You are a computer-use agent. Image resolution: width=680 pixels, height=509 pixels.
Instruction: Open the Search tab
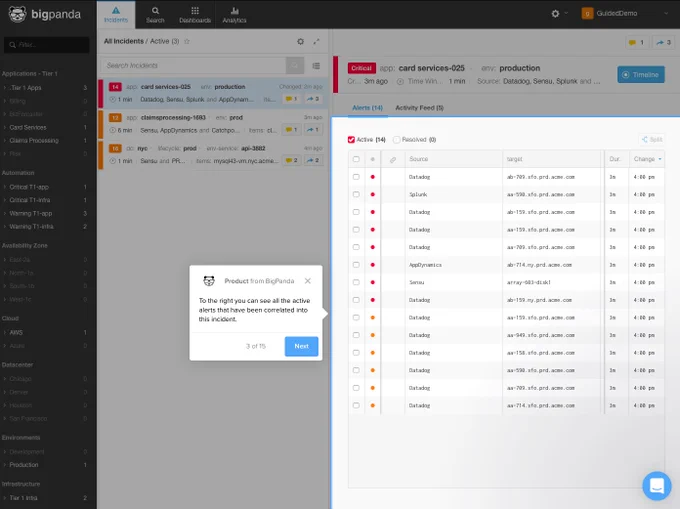point(155,15)
